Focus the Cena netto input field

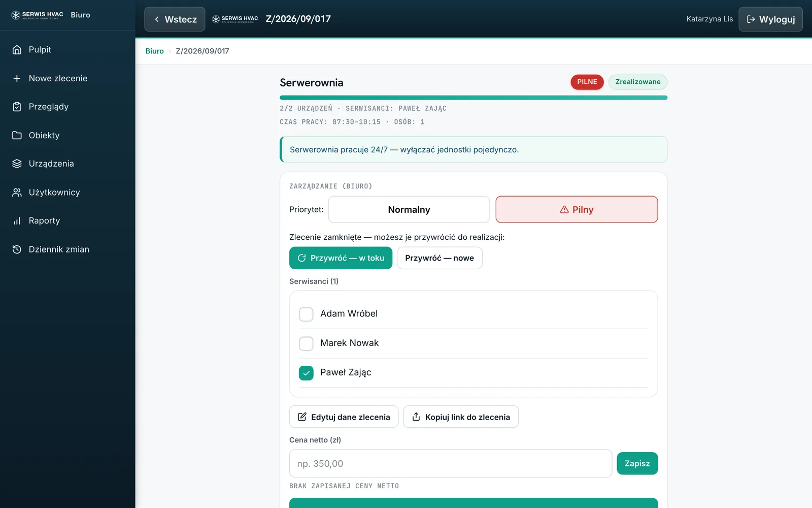tap(451, 463)
